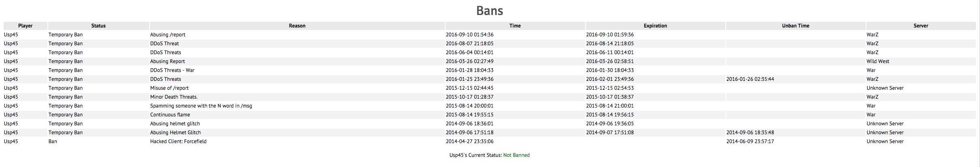Click the "Not Banned" status text

click(x=516, y=155)
